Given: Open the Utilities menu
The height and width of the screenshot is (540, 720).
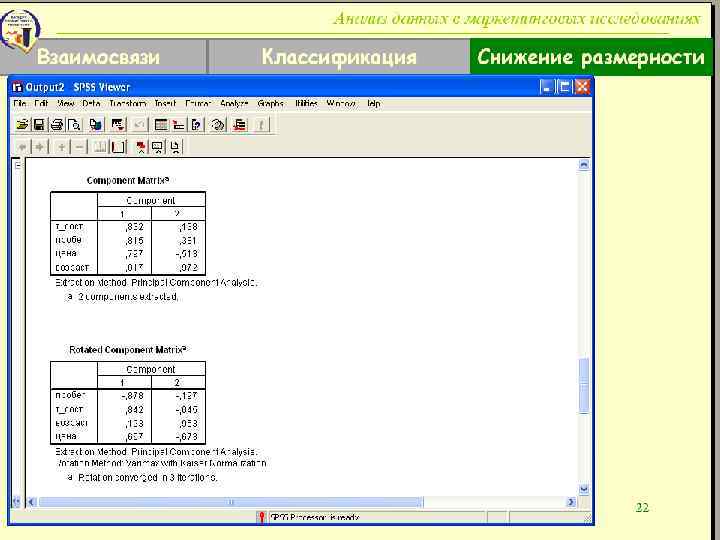Looking at the screenshot, I should [306, 104].
